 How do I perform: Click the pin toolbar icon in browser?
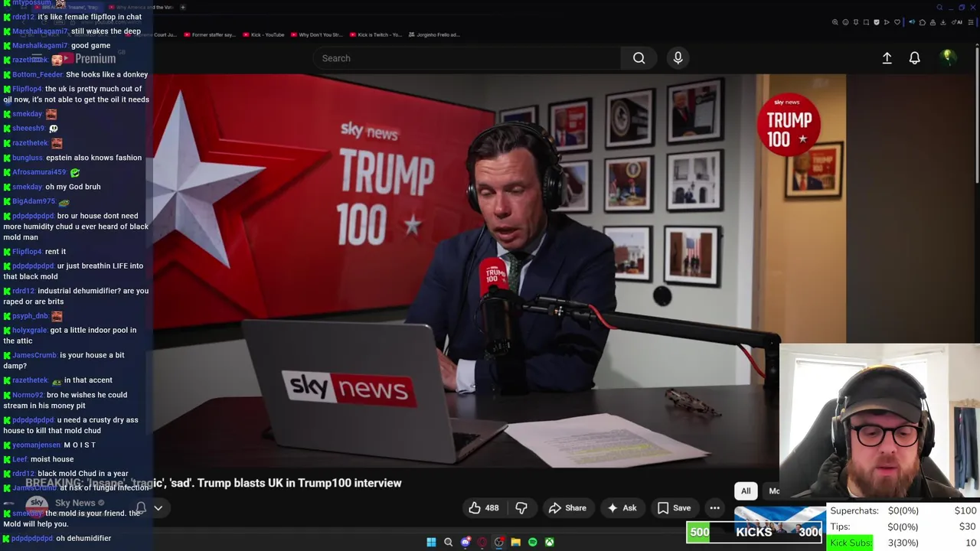point(856,22)
